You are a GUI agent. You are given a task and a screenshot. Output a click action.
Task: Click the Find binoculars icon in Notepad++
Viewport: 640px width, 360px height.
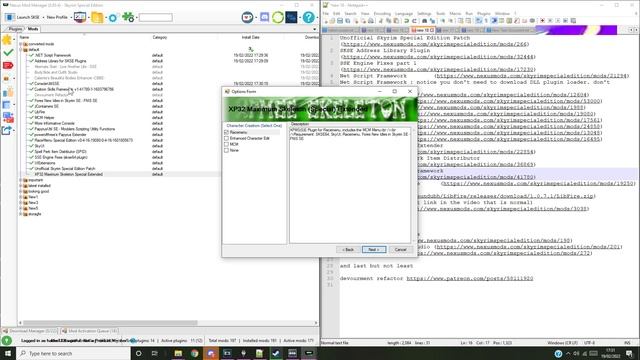[424, 20]
